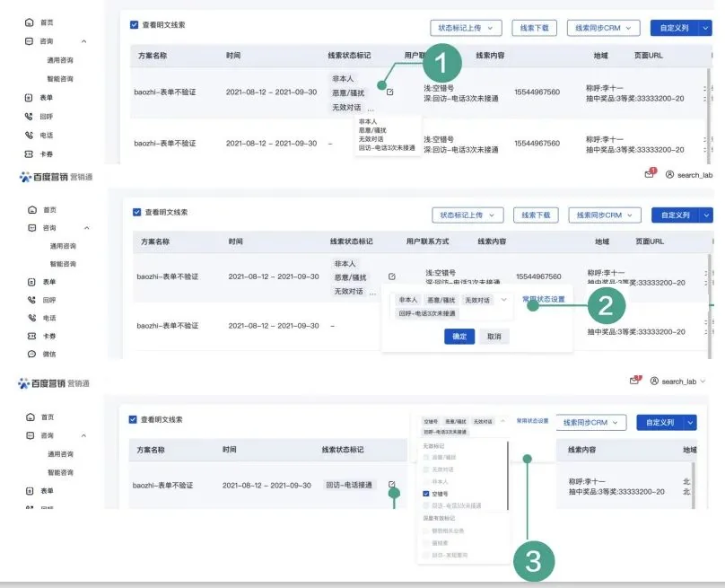
Task: Click table vertical scrollbar in middle screenshot
Action: click(x=710, y=305)
